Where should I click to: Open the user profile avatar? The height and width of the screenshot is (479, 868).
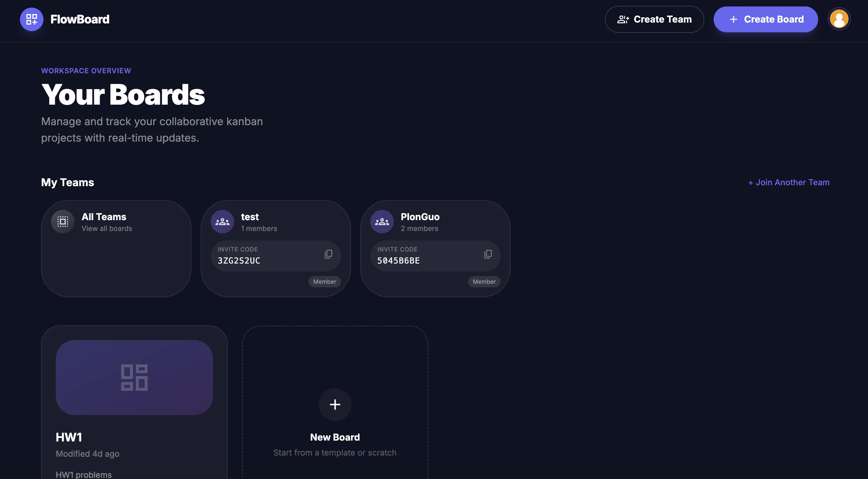[839, 19]
